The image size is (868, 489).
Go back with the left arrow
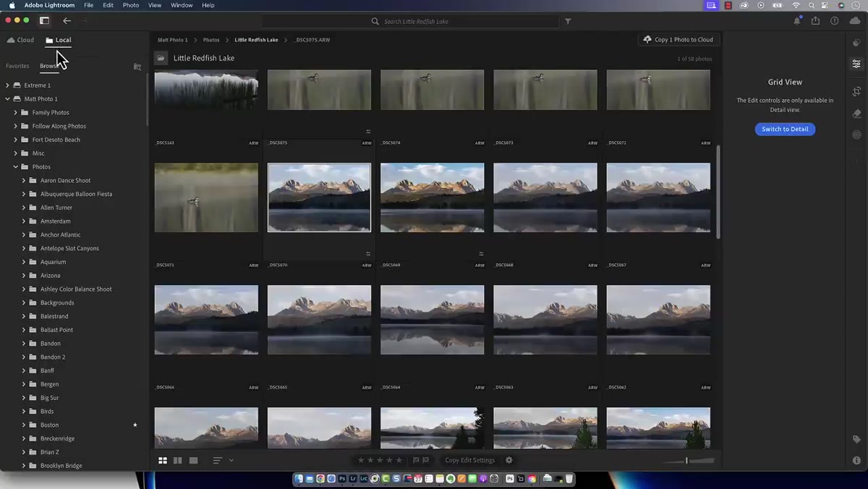point(67,21)
